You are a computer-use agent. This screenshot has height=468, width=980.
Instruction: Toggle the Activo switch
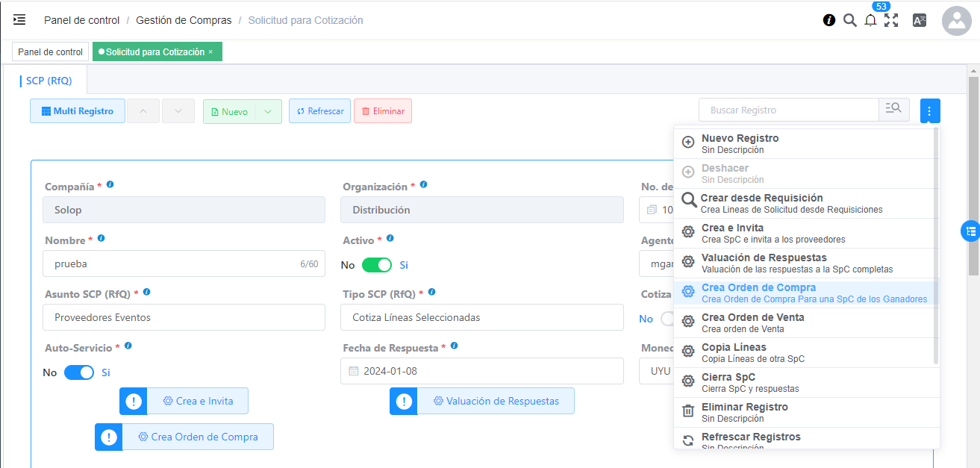[377, 265]
